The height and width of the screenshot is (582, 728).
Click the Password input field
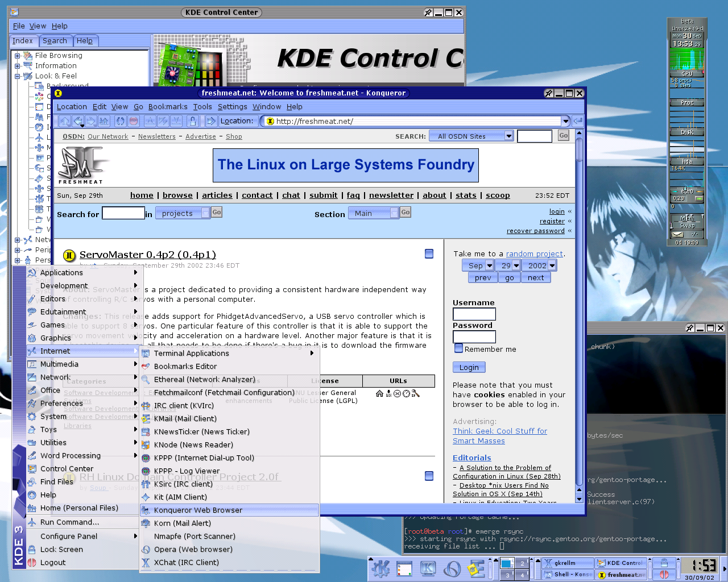pyautogui.click(x=474, y=337)
